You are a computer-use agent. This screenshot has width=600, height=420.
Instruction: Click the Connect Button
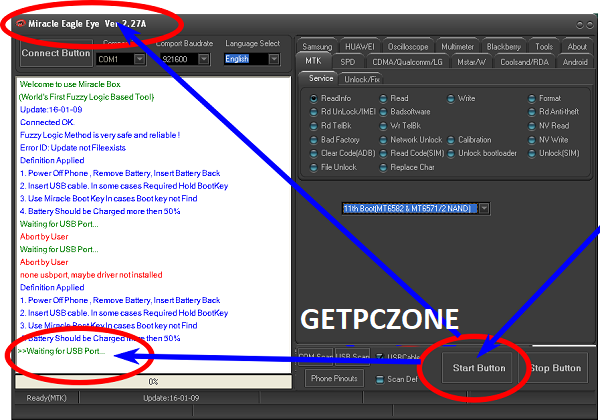(55, 53)
